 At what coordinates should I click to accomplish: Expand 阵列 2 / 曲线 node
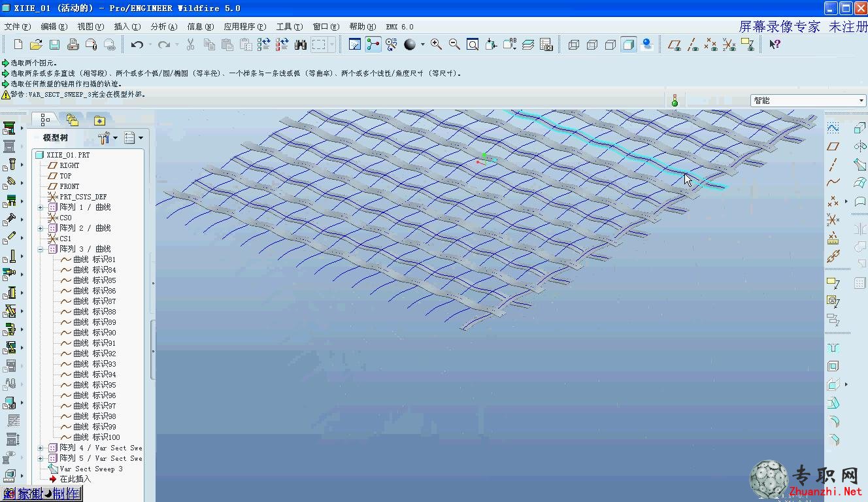[41, 228]
